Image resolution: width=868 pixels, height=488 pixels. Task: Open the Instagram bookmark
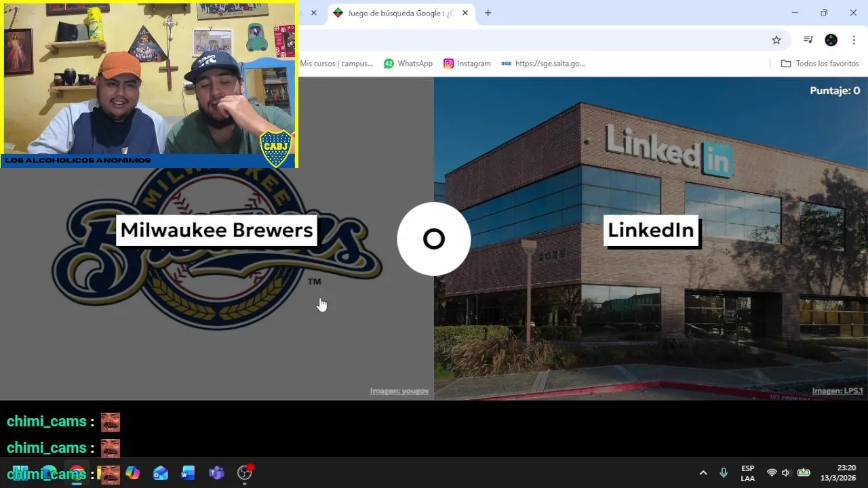click(x=467, y=63)
